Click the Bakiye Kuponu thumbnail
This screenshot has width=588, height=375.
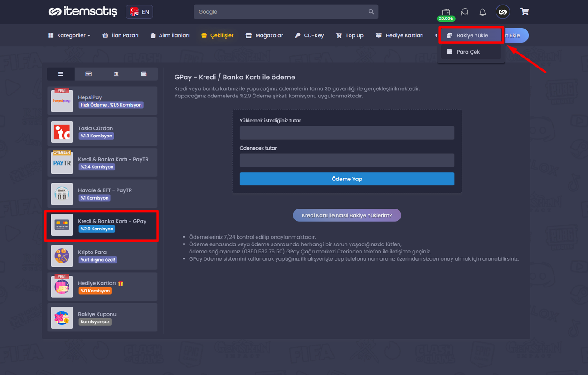[62, 317]
